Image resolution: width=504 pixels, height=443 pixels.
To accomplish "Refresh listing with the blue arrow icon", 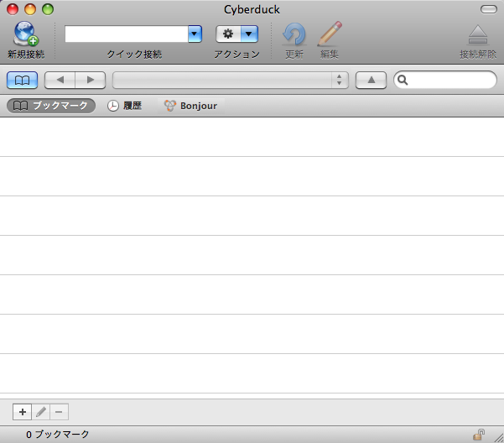I will 294,34.
